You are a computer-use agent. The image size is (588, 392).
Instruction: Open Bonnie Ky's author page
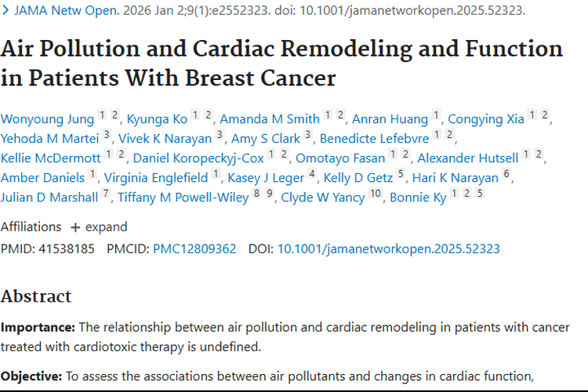[418, 198]
